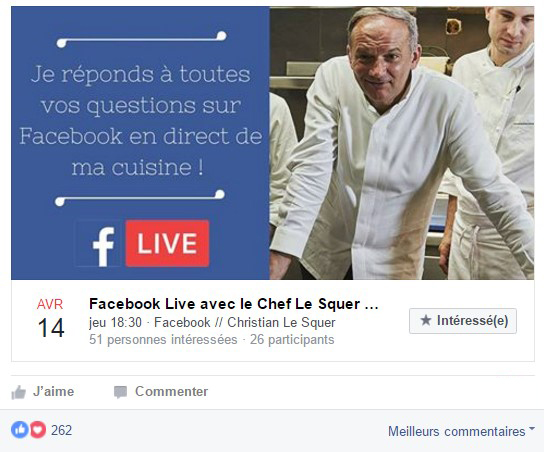Open the chef photo in event cover
This screenshot has width=544, height=452.
click(402, 143)
